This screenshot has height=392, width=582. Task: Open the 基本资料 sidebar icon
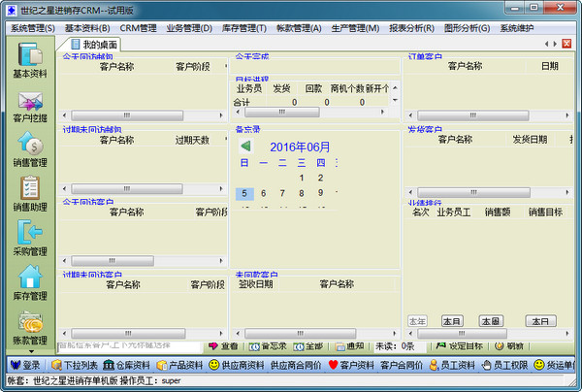click(30, 58)
